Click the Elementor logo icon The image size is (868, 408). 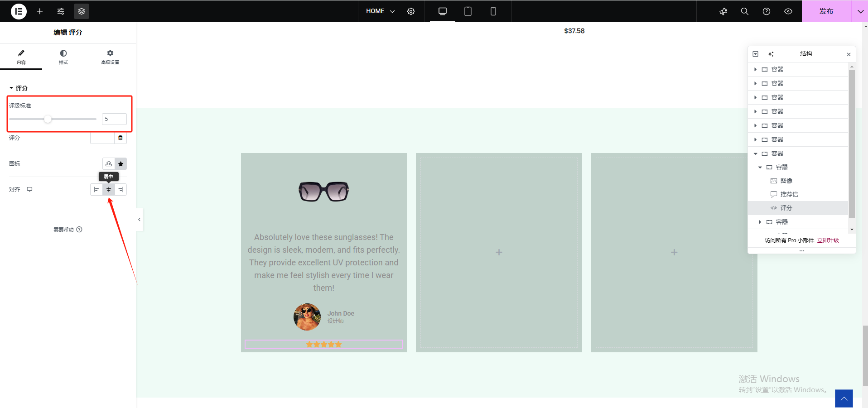(x=19, y=11)
